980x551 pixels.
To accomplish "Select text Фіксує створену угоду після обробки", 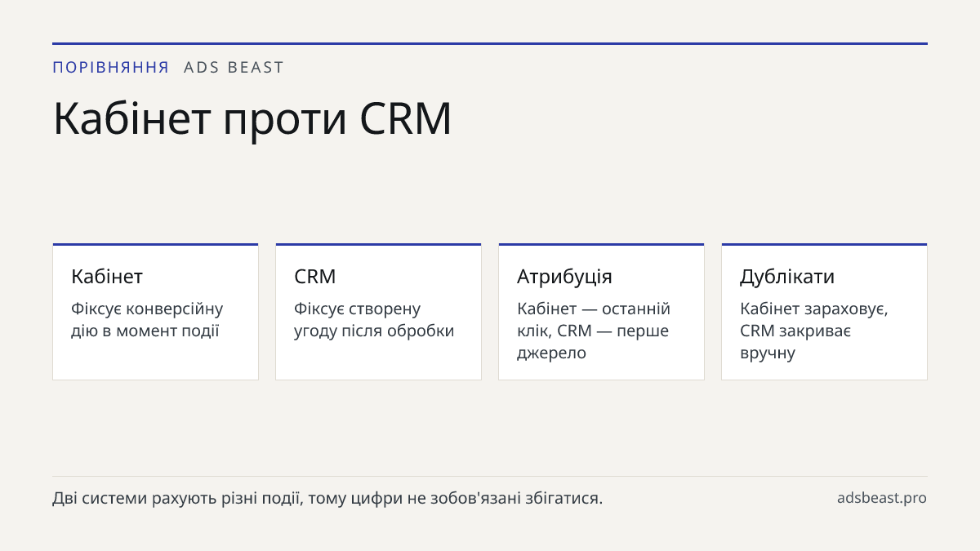I will click(x=374, y=320).
